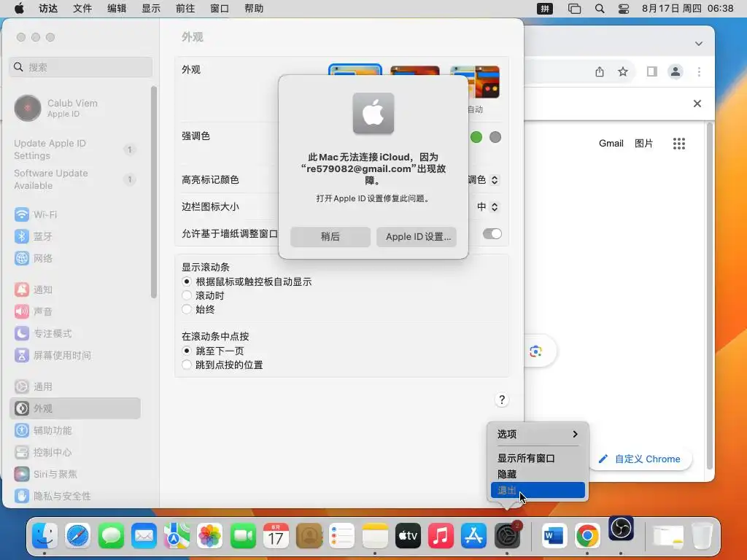Open Maps app in Dock
This screenshot has width=747, height=560.
177,535
